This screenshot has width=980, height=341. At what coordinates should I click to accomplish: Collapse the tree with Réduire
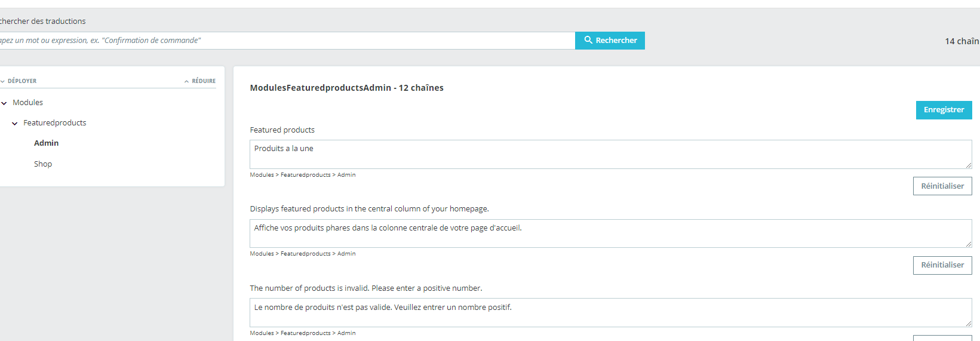point(200,81)
